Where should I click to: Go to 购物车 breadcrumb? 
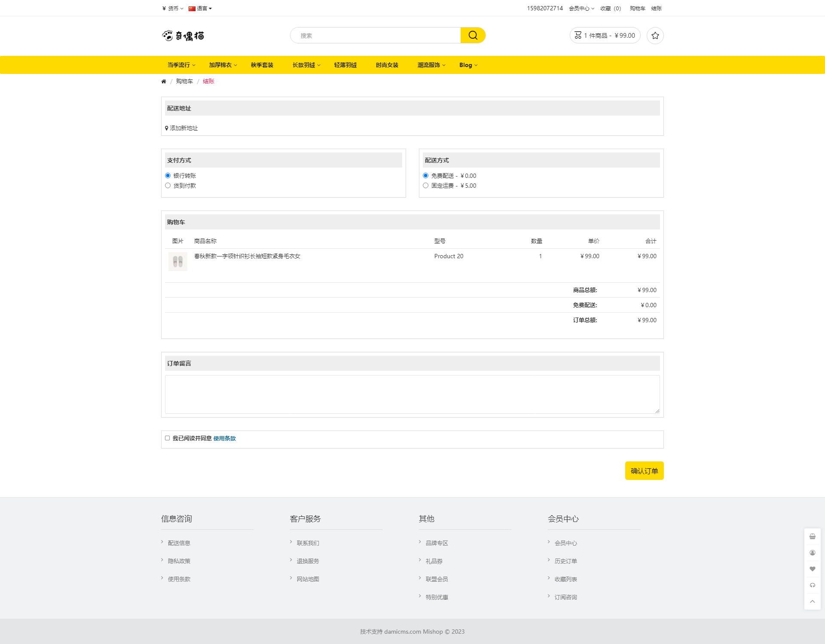point(184,82)
